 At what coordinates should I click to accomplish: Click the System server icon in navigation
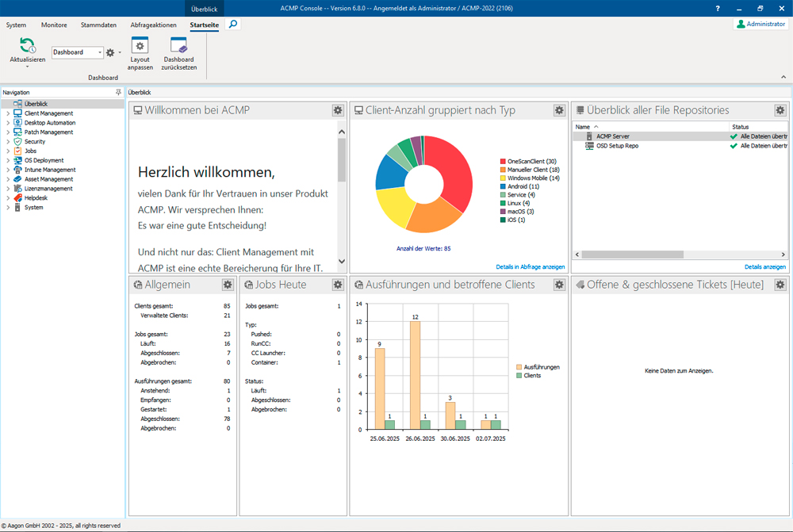click(17, 208)
